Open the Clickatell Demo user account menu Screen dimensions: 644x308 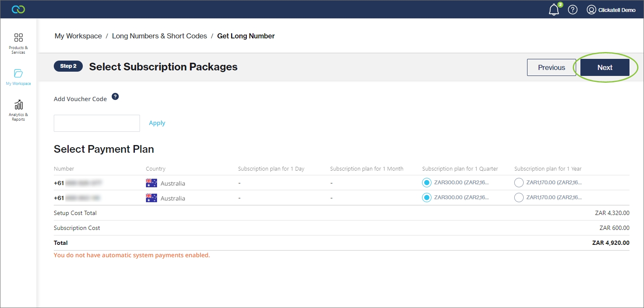click(x=611, y=10)
